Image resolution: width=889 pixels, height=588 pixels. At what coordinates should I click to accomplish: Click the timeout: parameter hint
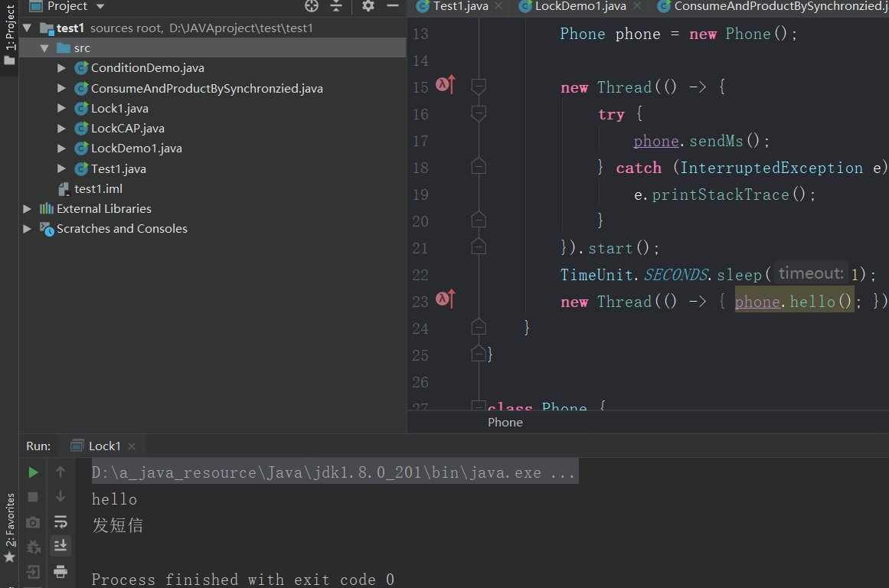(811, 274)
